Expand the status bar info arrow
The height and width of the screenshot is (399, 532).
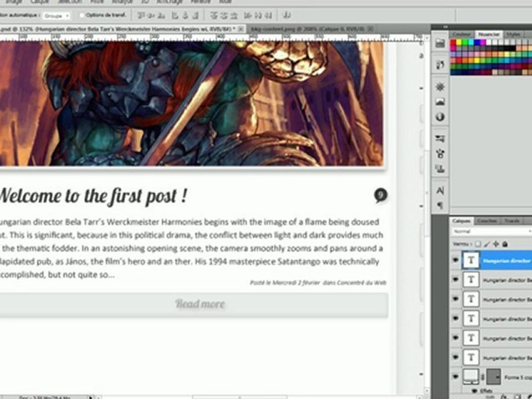pyautogui.click(x=90, y=397)
